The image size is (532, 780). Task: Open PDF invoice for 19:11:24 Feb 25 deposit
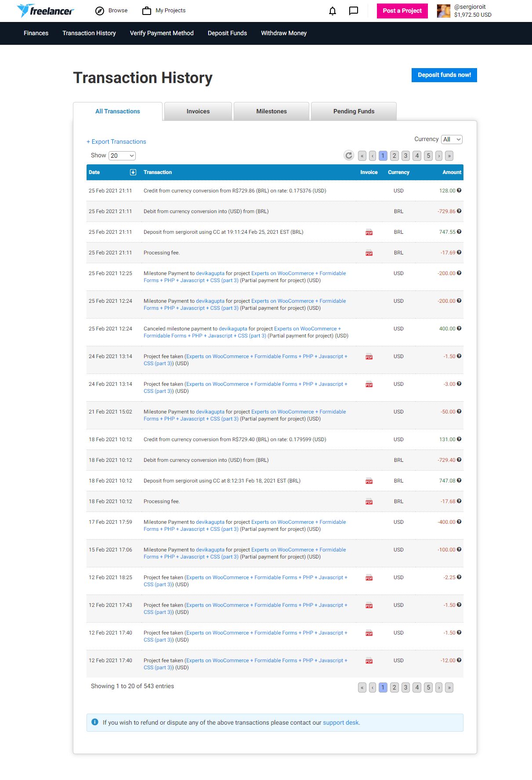[x=369, y=232]
